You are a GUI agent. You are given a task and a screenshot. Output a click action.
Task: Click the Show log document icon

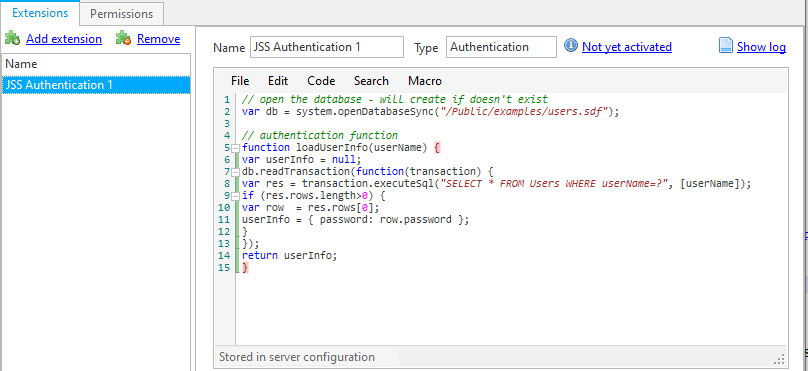(726, 46)
